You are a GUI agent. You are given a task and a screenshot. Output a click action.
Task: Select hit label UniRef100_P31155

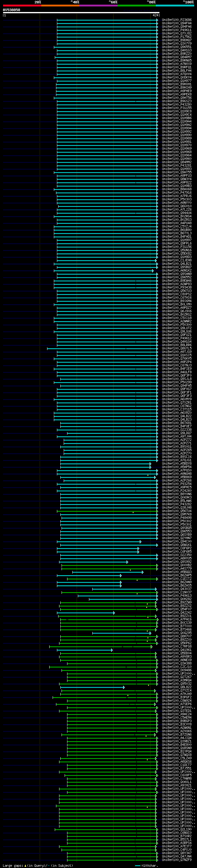click(x=177, y=108)
